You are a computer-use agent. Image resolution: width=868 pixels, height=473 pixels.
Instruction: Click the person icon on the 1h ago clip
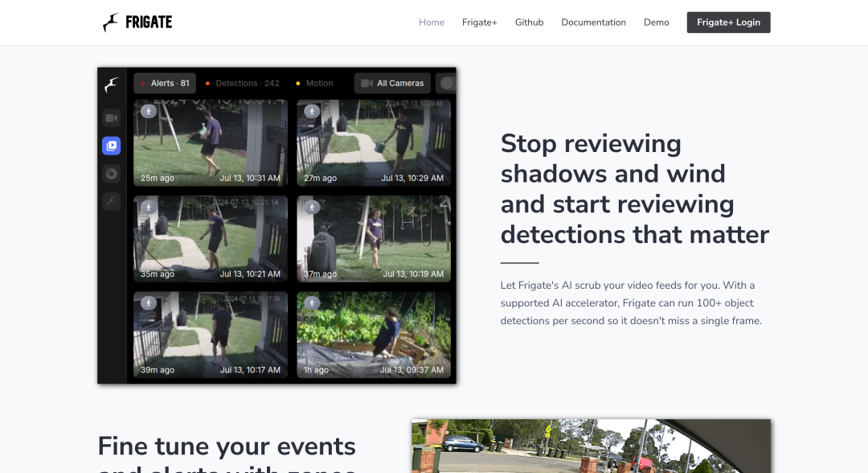point(312,303)
